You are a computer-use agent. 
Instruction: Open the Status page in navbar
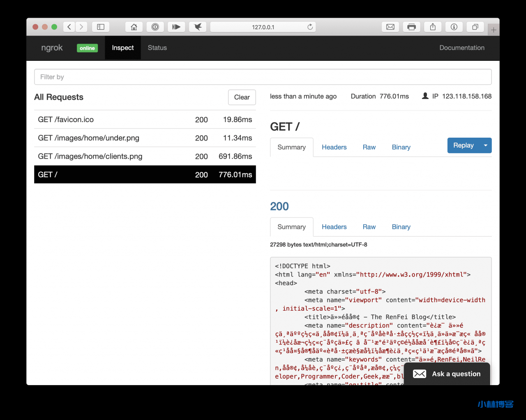coord(157,48)
